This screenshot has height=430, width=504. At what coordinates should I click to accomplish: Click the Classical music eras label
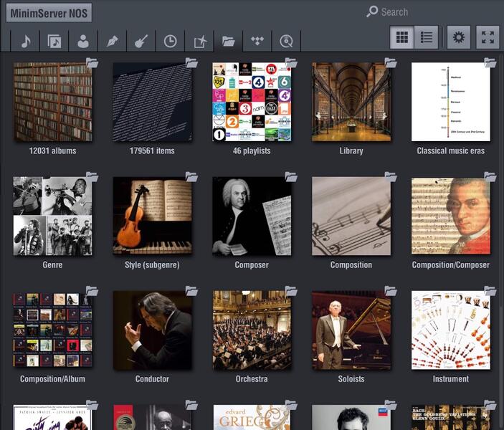pos(450,151)
